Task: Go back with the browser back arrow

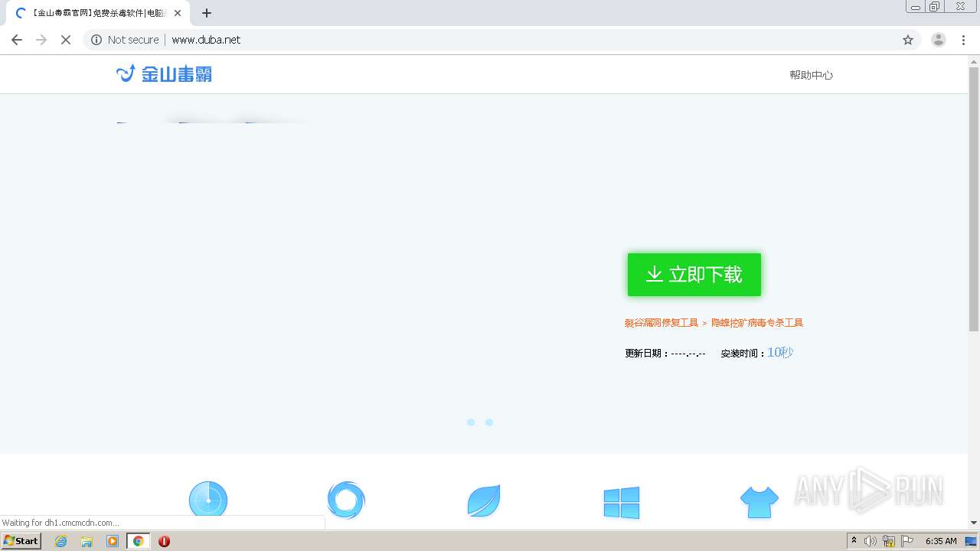Action: pos(17,40)
